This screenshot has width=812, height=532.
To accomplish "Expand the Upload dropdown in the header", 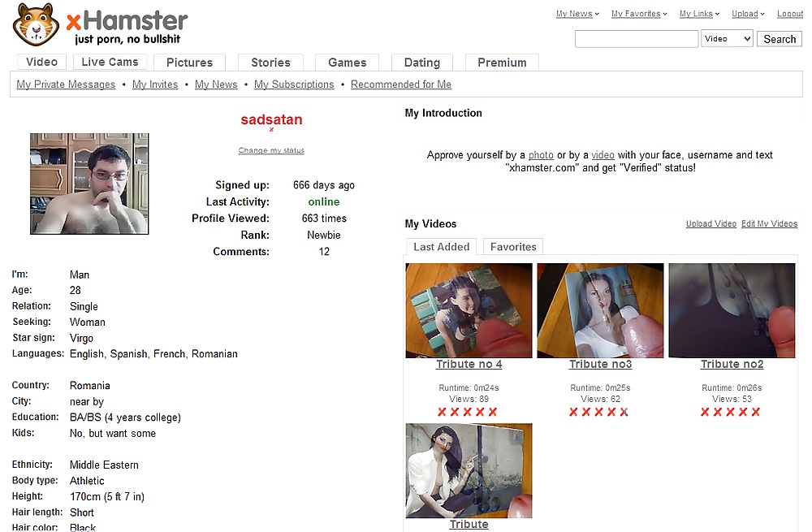I will [748, 14].
